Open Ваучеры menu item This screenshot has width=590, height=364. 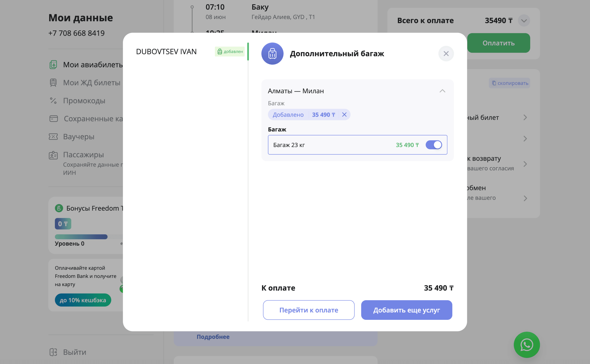click(79, 137)
